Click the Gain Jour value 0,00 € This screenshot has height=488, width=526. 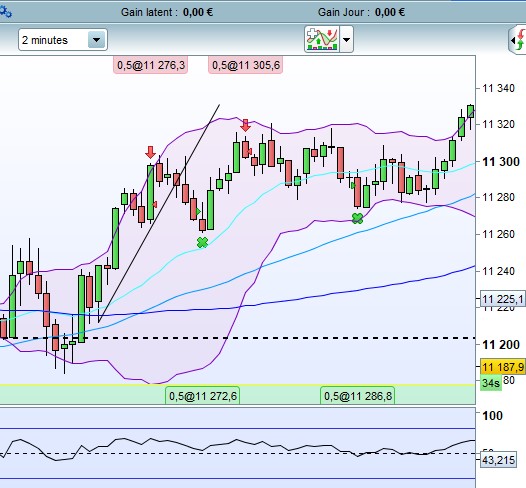[x=389, y=12]
